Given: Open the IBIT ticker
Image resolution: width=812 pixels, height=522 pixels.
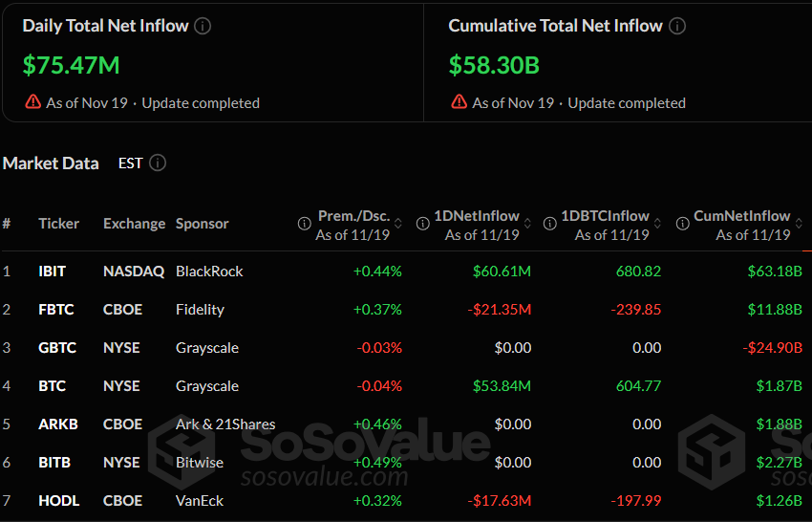Looking at the screenshot, I should tap(52, 272).
